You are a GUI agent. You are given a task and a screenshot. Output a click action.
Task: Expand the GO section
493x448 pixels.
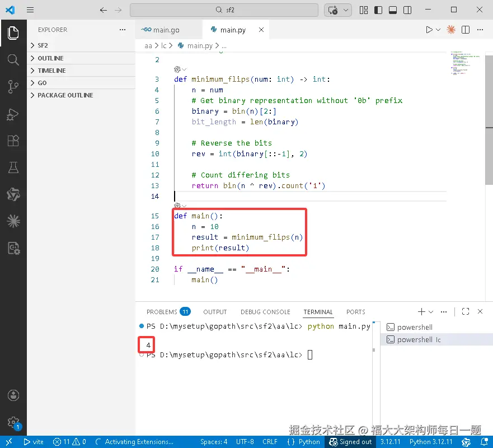point(81,83)
